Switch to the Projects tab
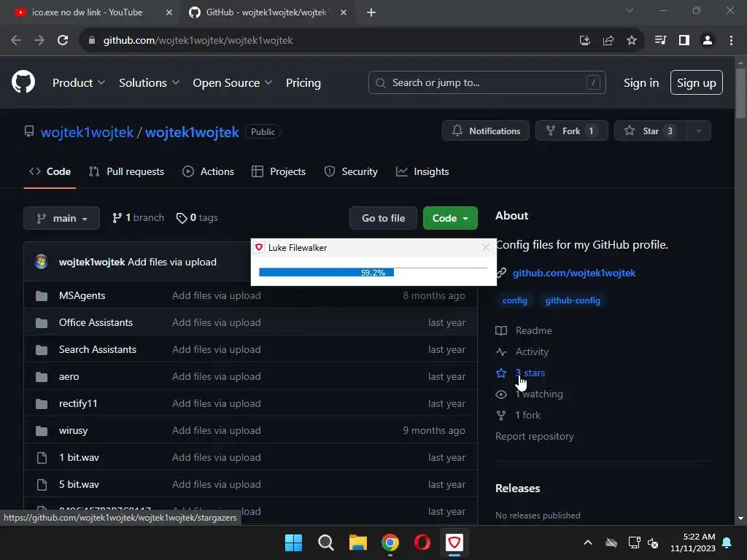747x560 pixels. point(279,171)
